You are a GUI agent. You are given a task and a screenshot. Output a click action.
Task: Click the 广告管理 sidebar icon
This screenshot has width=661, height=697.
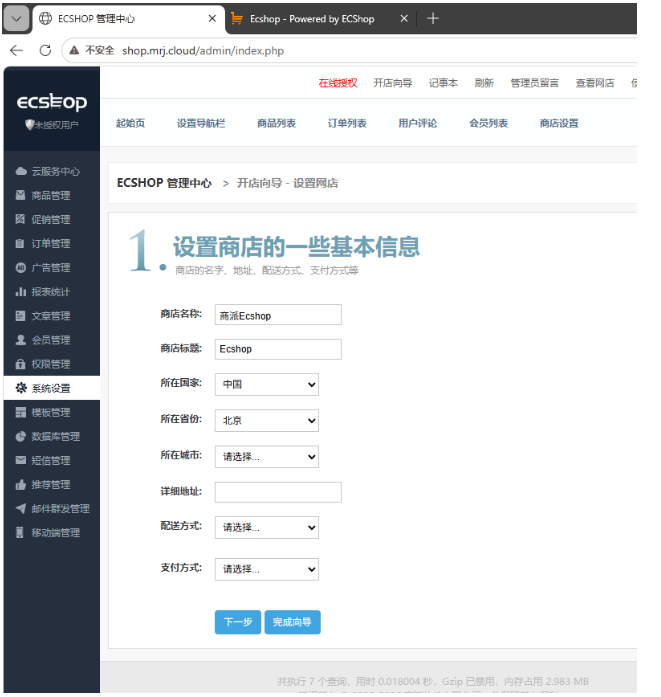[20, 267]
